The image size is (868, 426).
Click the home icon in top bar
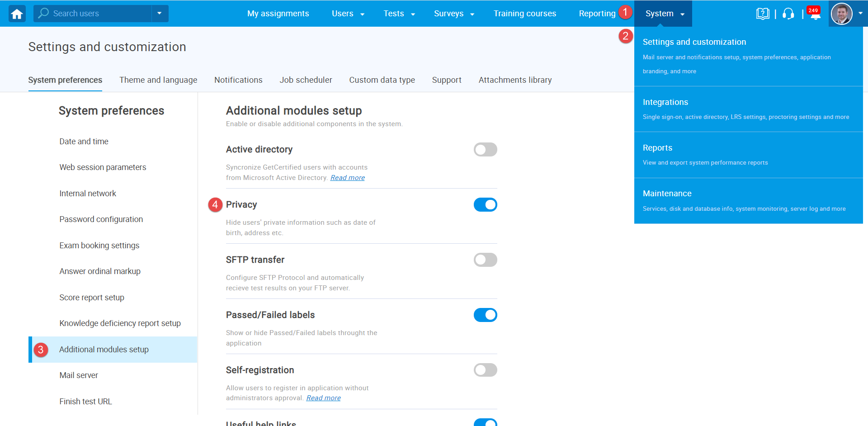(x=17, y=14)
